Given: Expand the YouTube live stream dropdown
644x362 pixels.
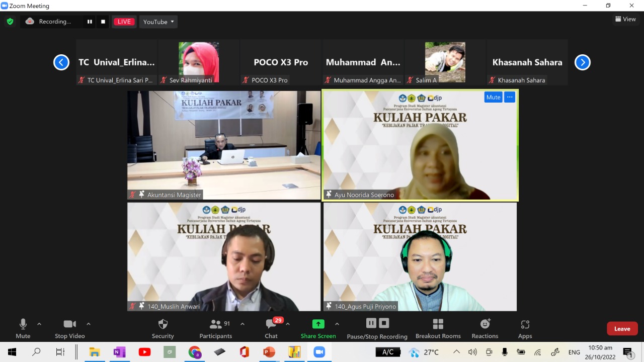Looking at the screenshot, I should point(158,22).
